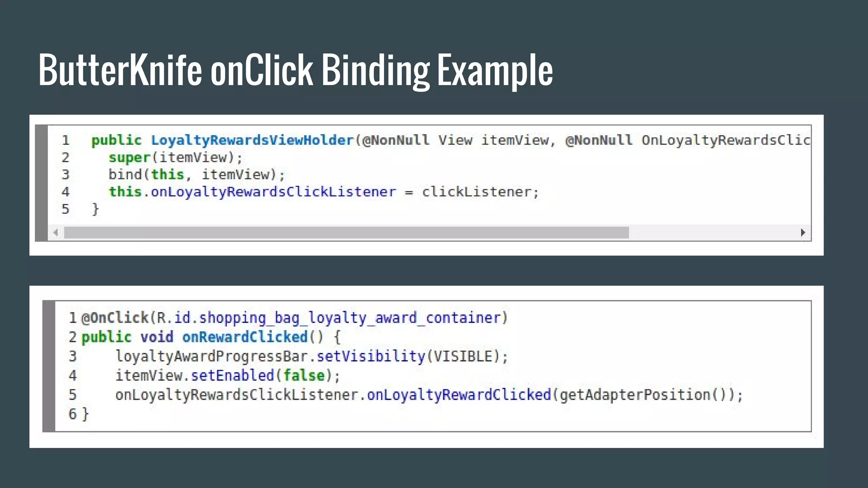Click loyaltyAwardProgressBar variable name

211,356
